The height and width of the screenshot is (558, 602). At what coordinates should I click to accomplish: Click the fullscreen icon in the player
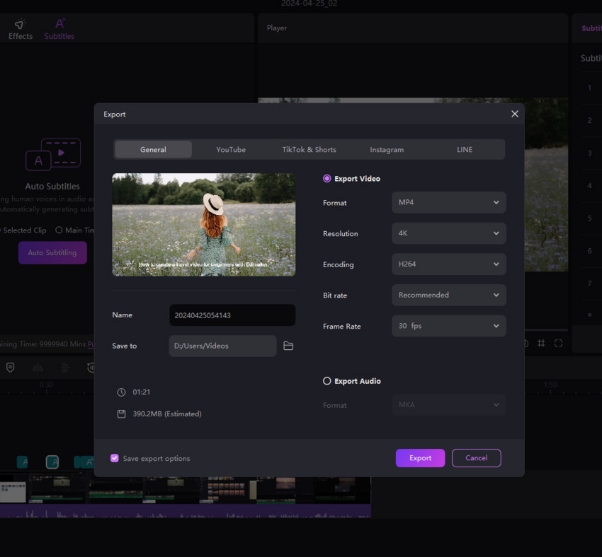click(558, 343)
